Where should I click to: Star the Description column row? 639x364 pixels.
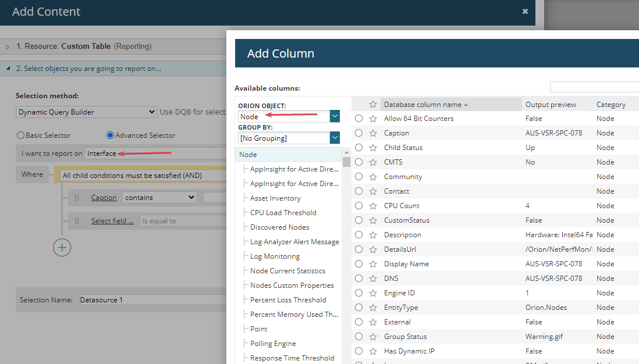point(373,235)
